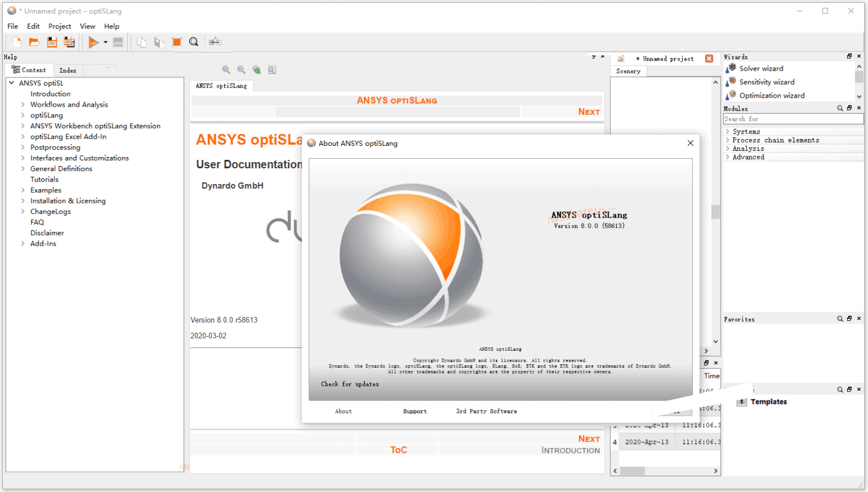
Task: Click the magnifier toolbar icon
Action: [x=194, y=42]
